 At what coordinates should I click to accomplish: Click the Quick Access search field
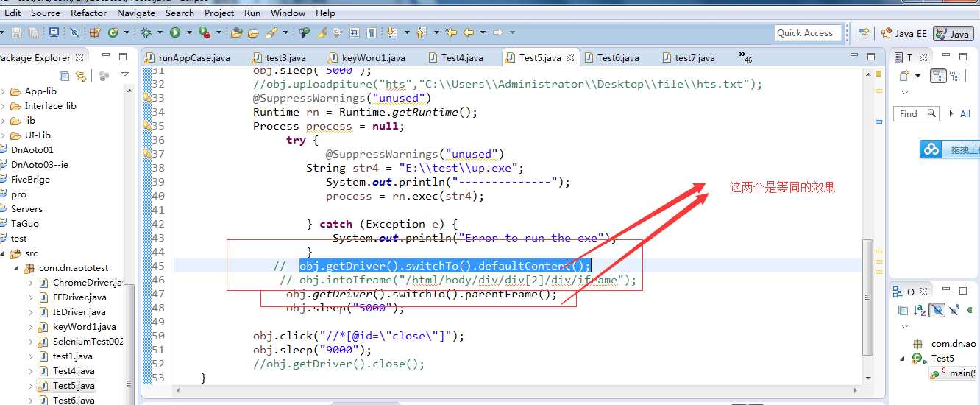pyautogui.click(x=808, y=33)
